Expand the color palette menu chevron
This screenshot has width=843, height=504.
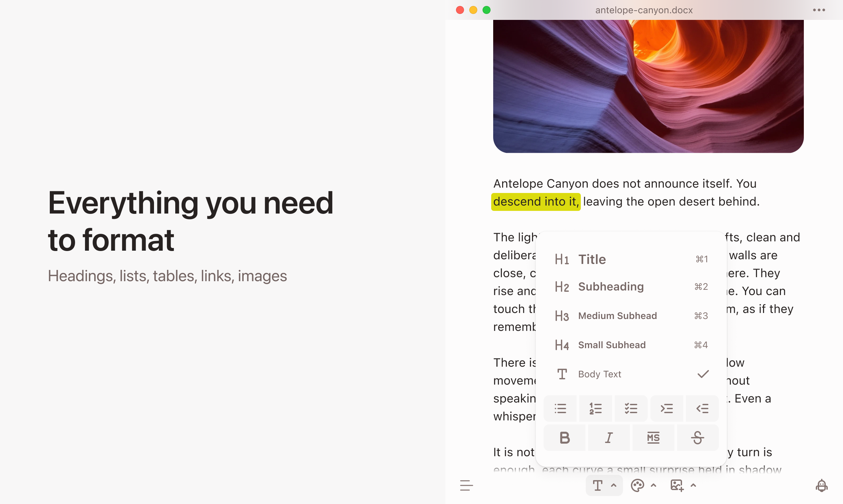pos(653,485)
